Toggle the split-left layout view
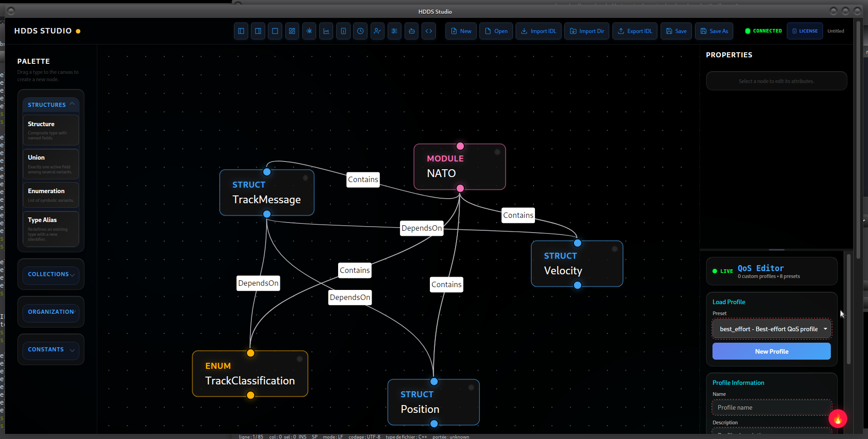 (241, 31)
